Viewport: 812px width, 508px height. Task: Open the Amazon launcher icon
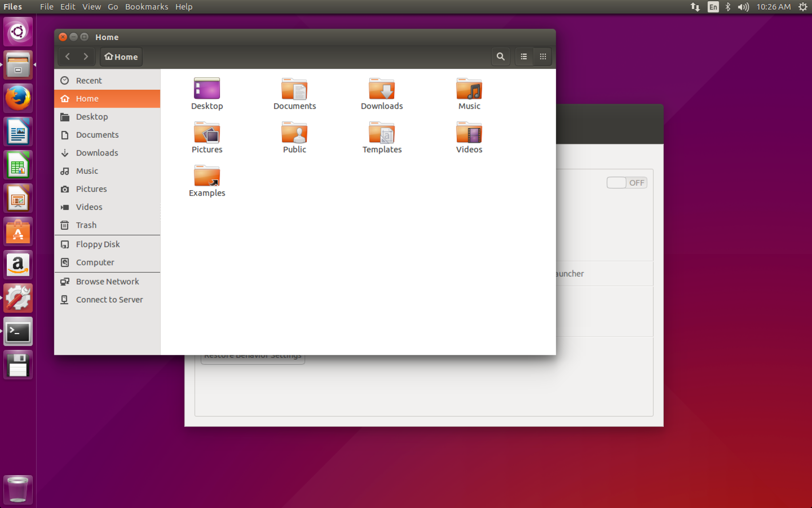pos(18,264)
